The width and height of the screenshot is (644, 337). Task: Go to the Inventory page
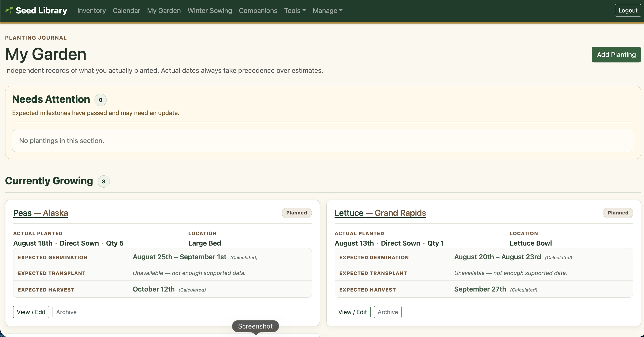coord(91,11)
